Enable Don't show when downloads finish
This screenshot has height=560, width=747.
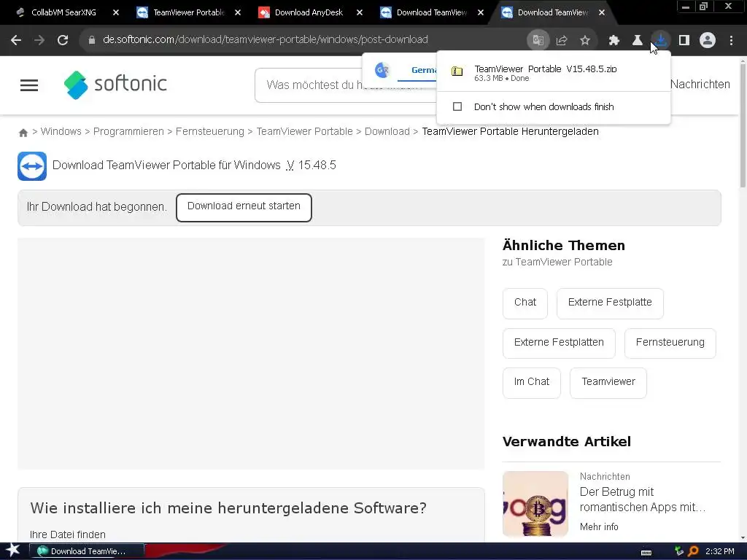point(457,106)
